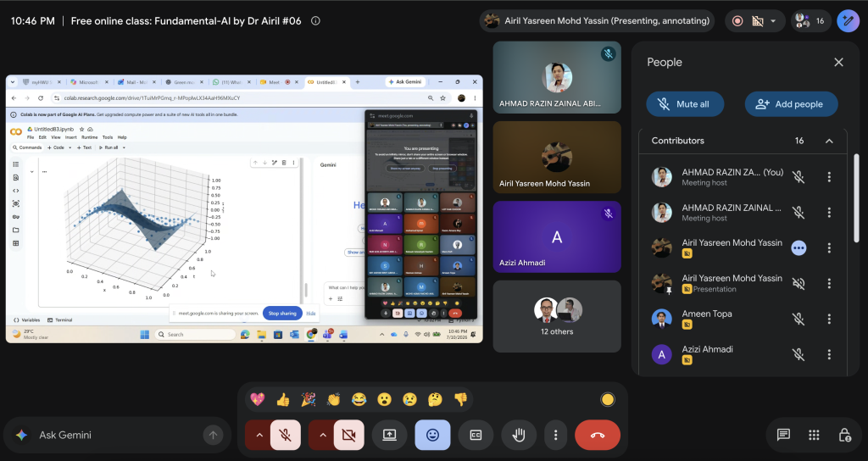
Task: Open the chat panel icon
Action: pos(783,435)
